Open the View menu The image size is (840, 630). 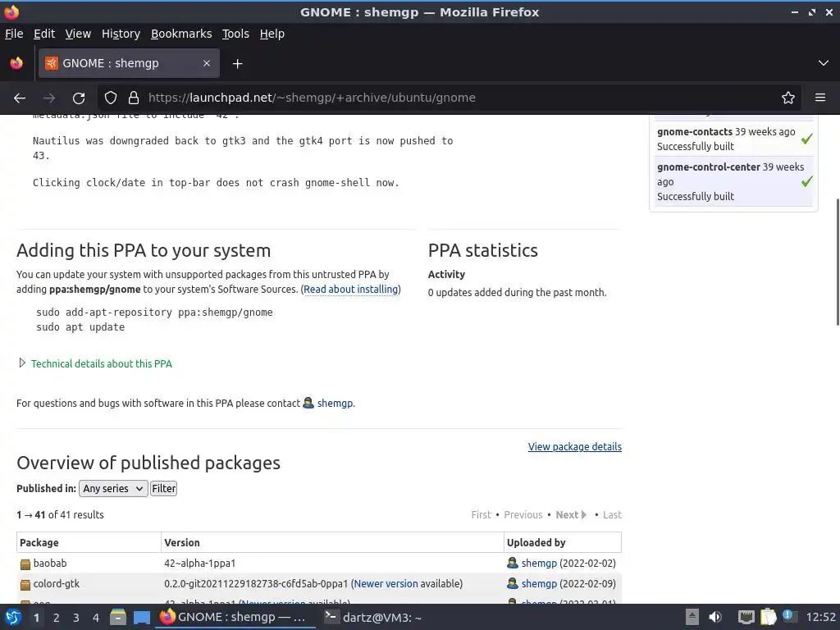(78, 34)
